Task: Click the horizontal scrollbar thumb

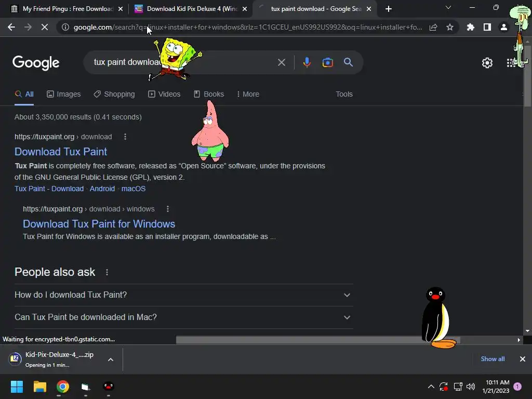Action: 318,340
